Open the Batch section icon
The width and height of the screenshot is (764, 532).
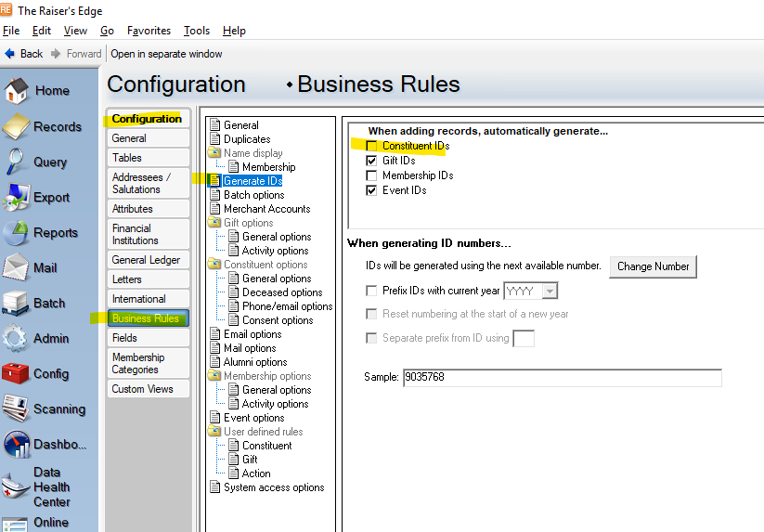click(15, 303)
